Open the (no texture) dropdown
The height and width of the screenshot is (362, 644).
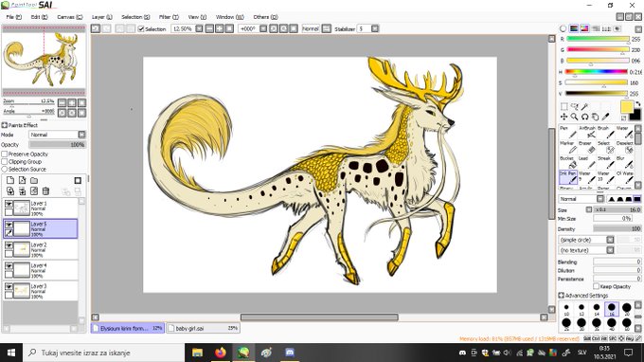pos(610,250)
